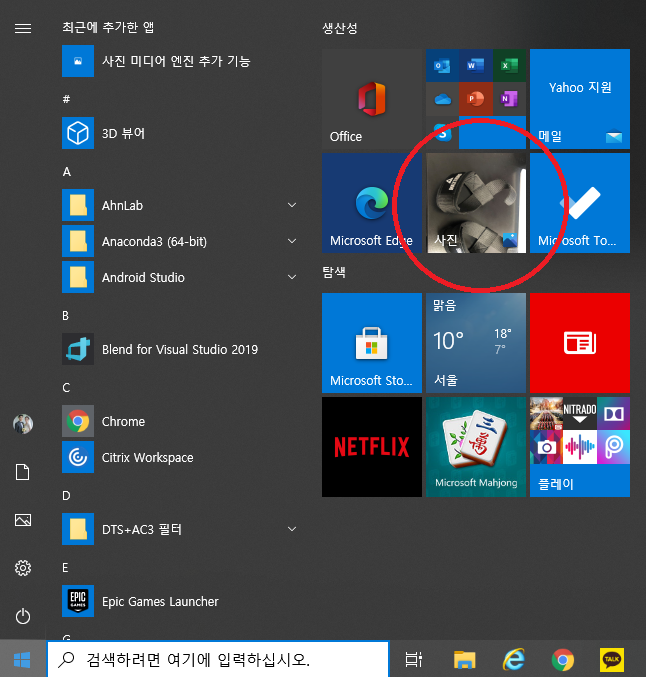
Task: Open the 플레이 folder tile
Action: [580, 447]
